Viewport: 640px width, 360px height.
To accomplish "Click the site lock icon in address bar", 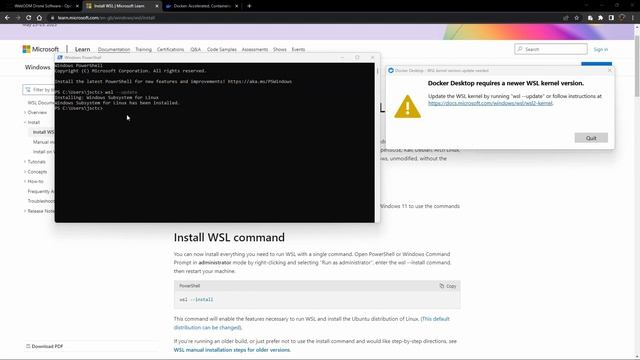I will point(52,18).
